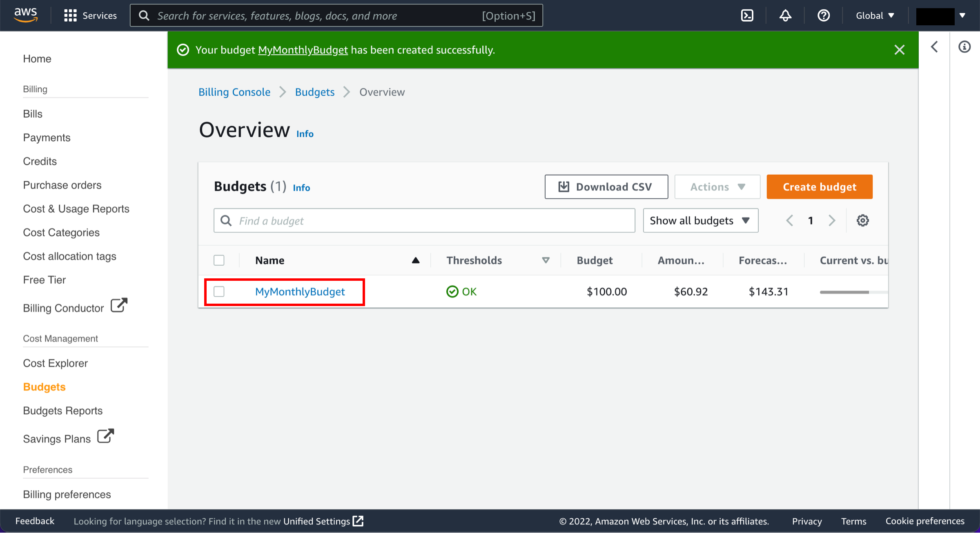
Task: Click the Feedback link in the footer
Action: point(35,521)
